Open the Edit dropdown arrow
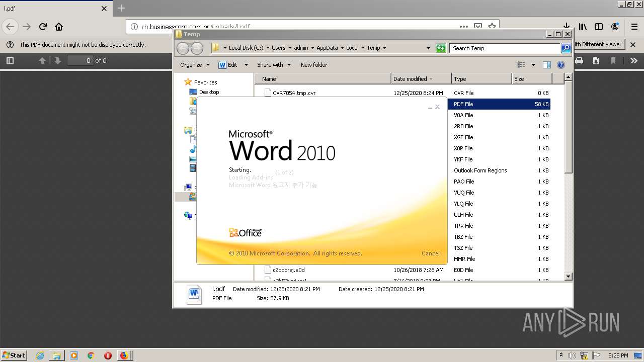The height and width of the screenshot is (362, 644). point(246,65)
